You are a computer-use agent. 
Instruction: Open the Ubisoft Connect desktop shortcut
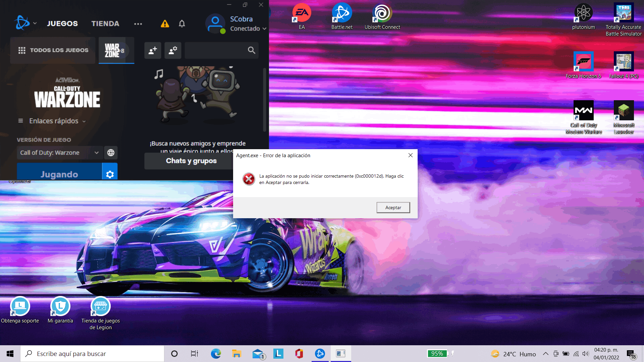pyautogui.click(x=382, y=17)
